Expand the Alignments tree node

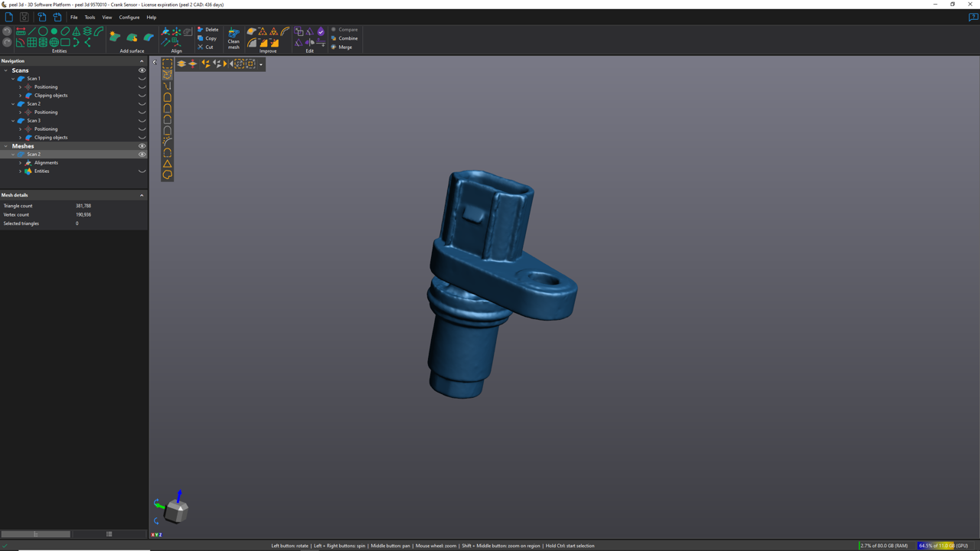click(21, 163)
